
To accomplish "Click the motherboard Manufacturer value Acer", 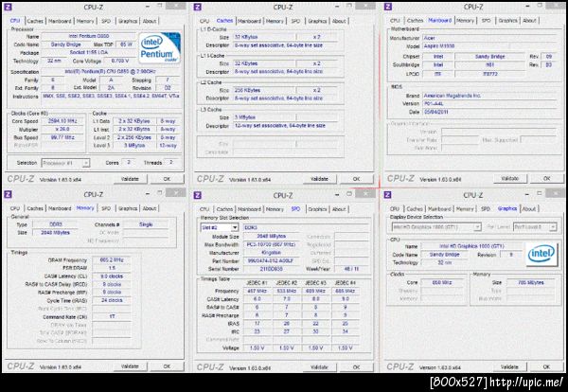I will tap(489, 38).
